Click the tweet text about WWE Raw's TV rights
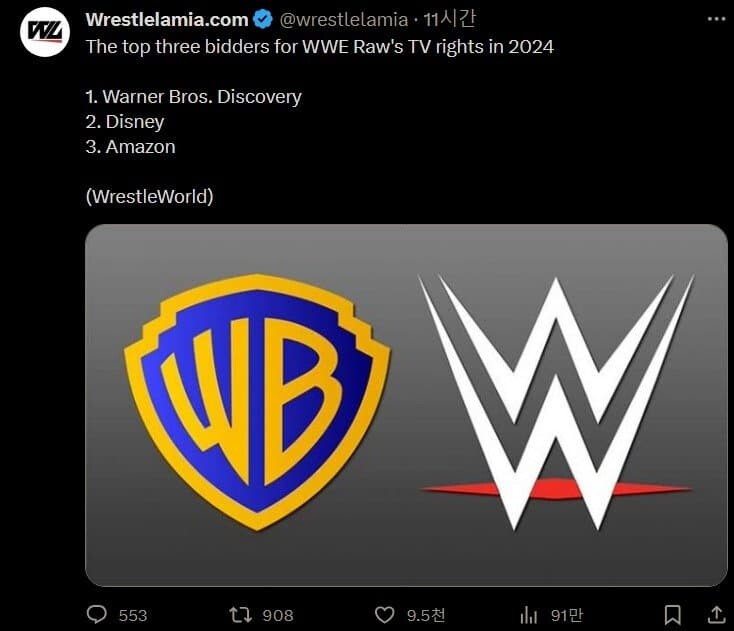 (320, 47)
